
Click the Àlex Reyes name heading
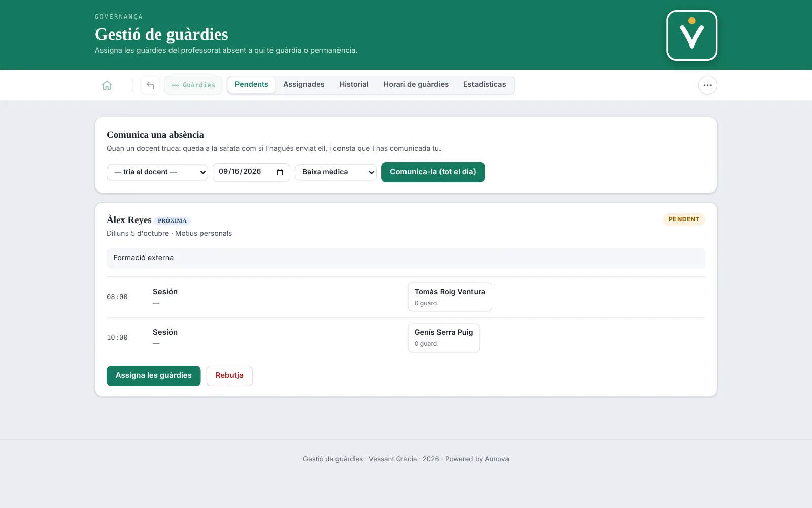[x=129, y=220]
